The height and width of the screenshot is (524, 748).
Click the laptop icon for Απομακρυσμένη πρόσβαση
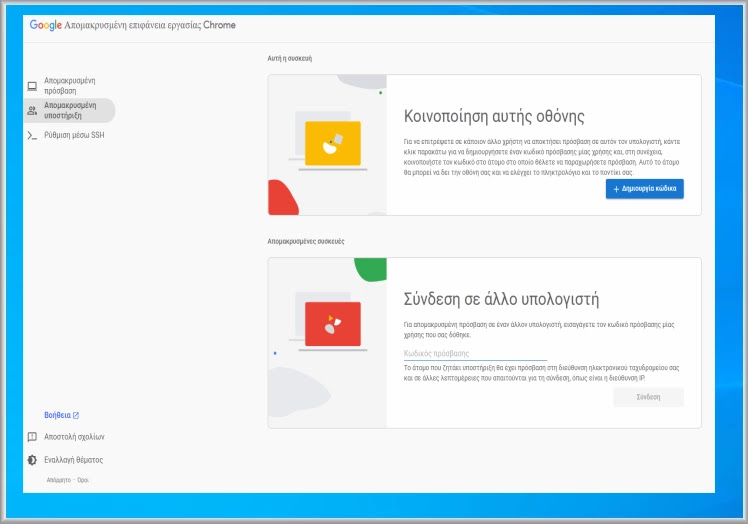point(32,86)
